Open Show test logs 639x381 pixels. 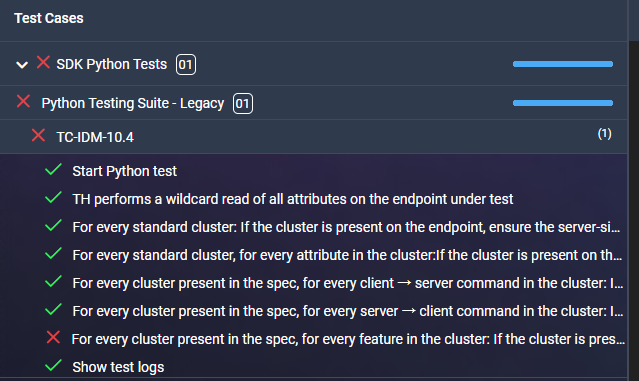pyautogui.click(x=118, y=367)
